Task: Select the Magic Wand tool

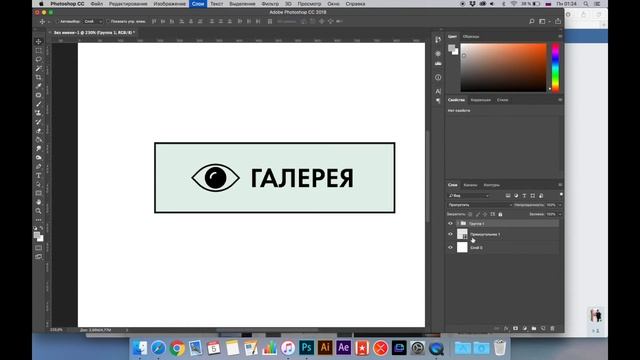Action: [x=39, y=69]
